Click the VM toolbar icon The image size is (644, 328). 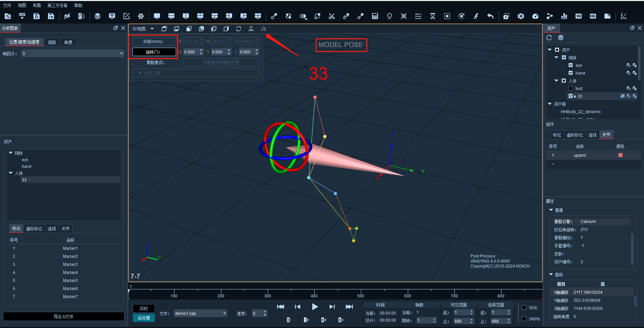(579, 16)
